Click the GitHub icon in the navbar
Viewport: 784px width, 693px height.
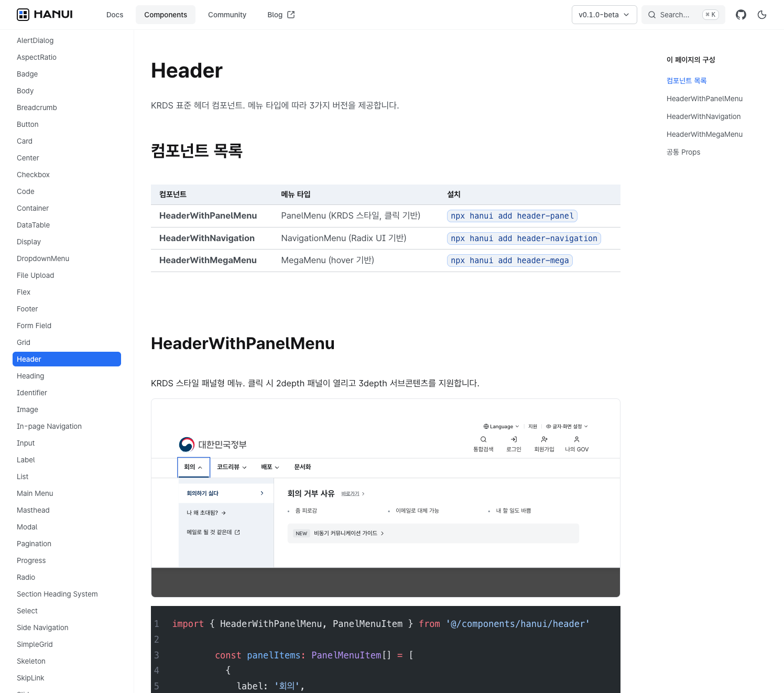click(x=741, y=15)
